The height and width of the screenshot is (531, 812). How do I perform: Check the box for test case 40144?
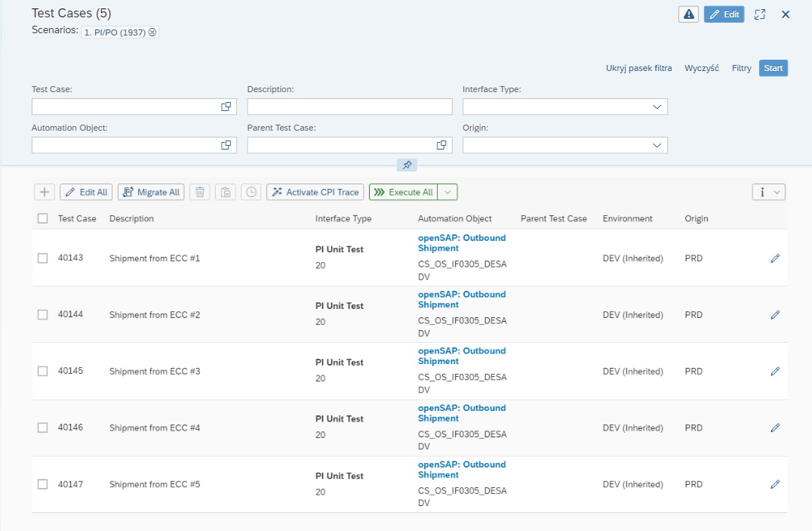(x=43, y=315)
